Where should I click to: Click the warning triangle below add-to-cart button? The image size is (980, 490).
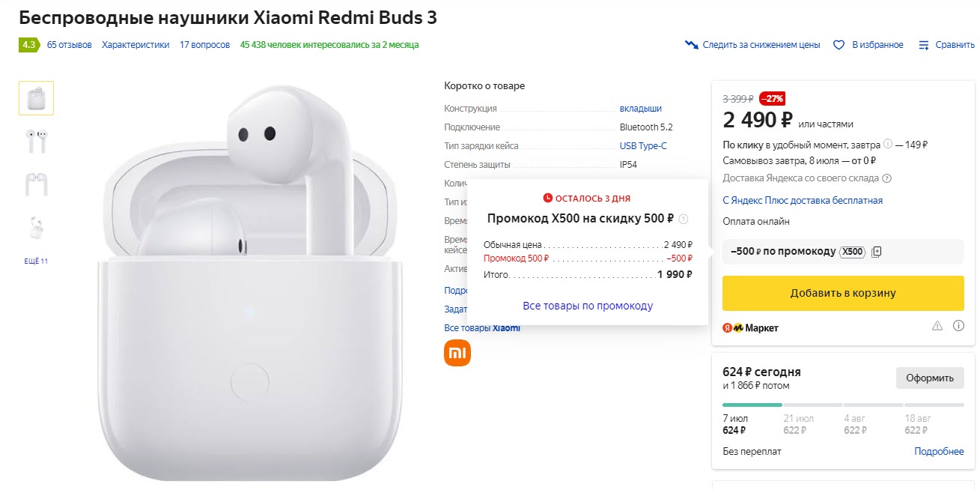[937, 325]
